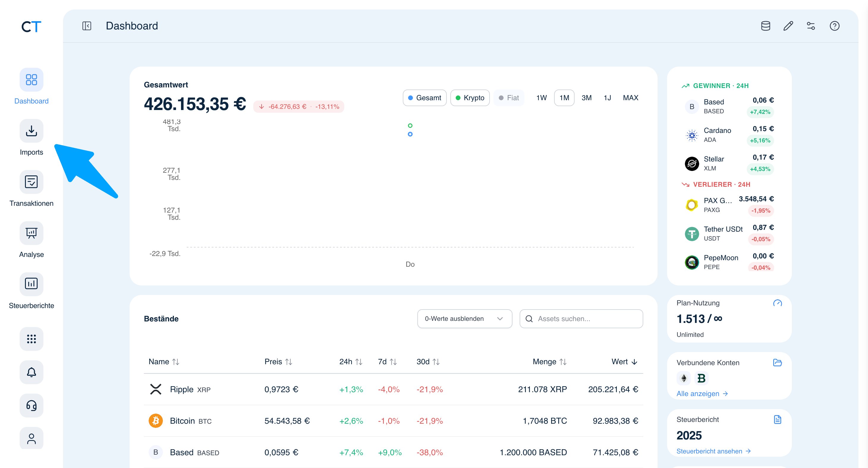This screenshot has width=868, height=468.
Task: Click the Stellar XLM logo icon
Action: pyautogui.click(x=692, y=164)
